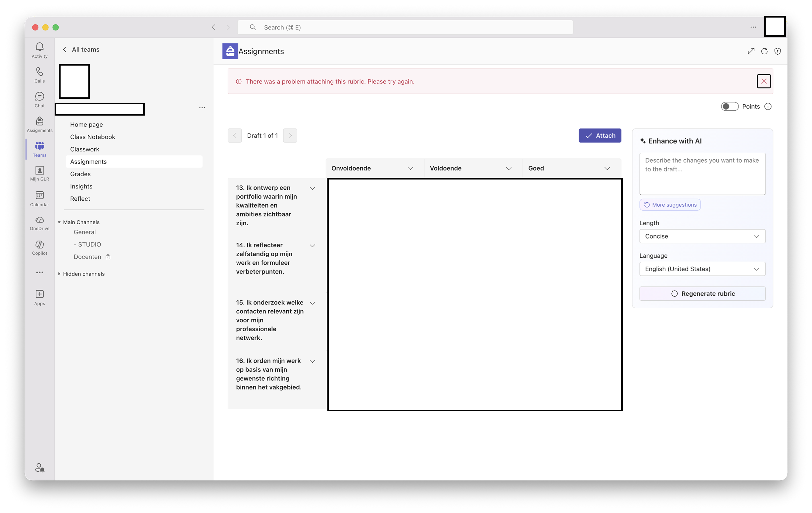The height and width of the screenshot is (513, 812).
Task: Click the Assignments app logo in header
Action: (x=230, y=51)
